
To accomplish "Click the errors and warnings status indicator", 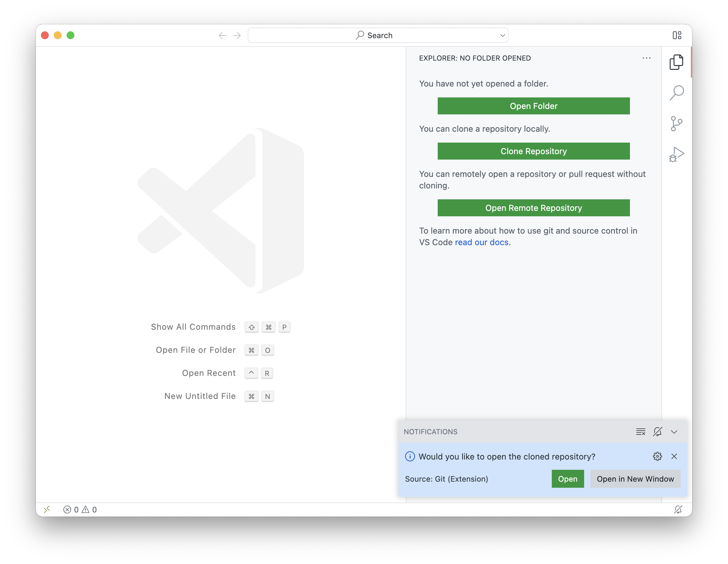I will (x=80, y=509).
